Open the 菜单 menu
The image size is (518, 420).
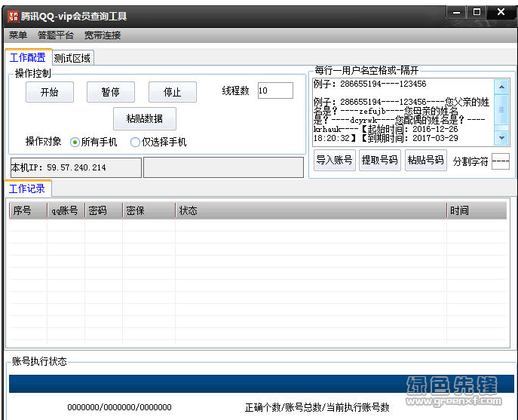coord(18,35)
